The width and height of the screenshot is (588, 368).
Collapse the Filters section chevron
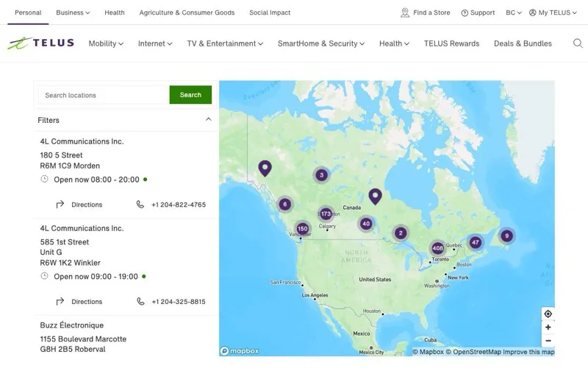209,119
